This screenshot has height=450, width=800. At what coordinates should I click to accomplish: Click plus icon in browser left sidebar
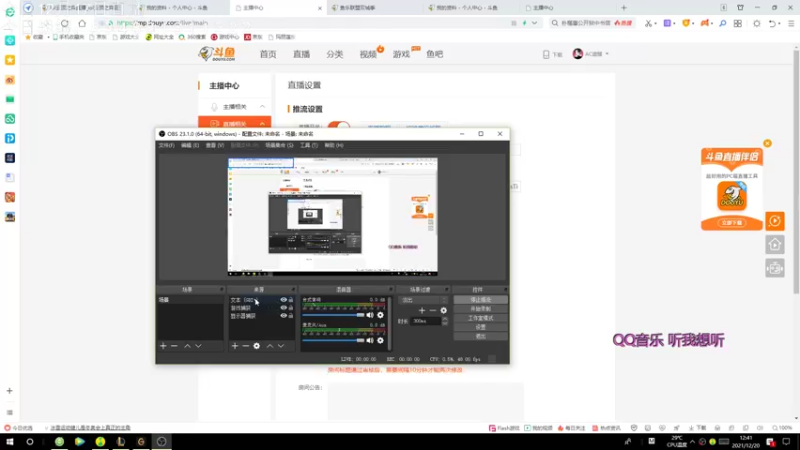[x=9, y=391]
